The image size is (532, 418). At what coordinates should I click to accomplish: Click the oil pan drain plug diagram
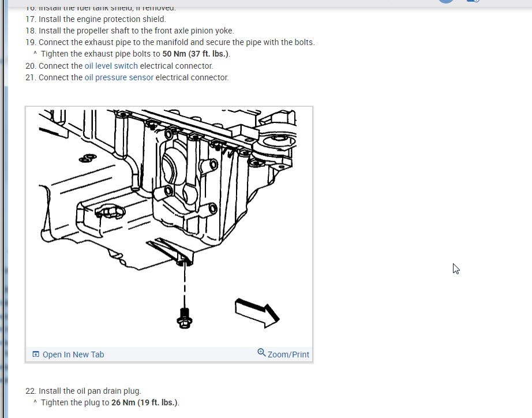[169, 227]
